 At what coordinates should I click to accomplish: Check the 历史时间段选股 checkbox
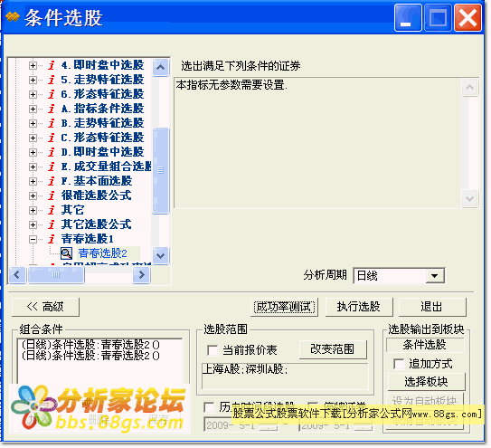[x=209, y=407]
